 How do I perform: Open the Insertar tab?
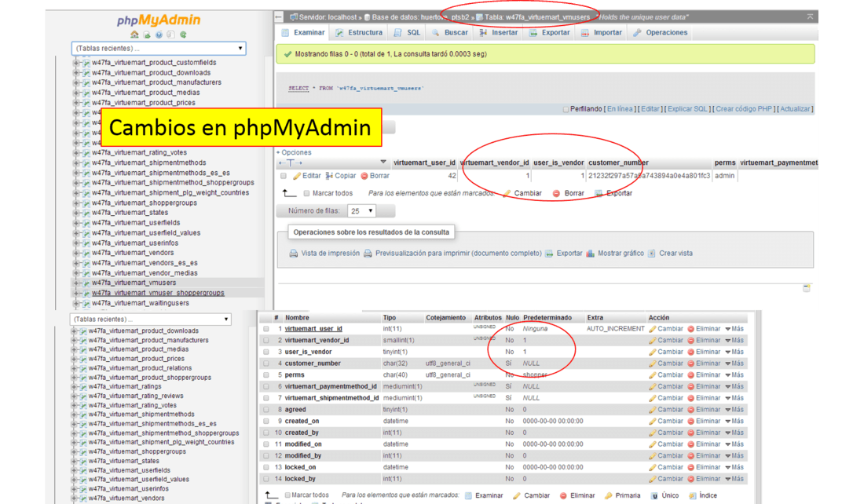coord(499,32)
